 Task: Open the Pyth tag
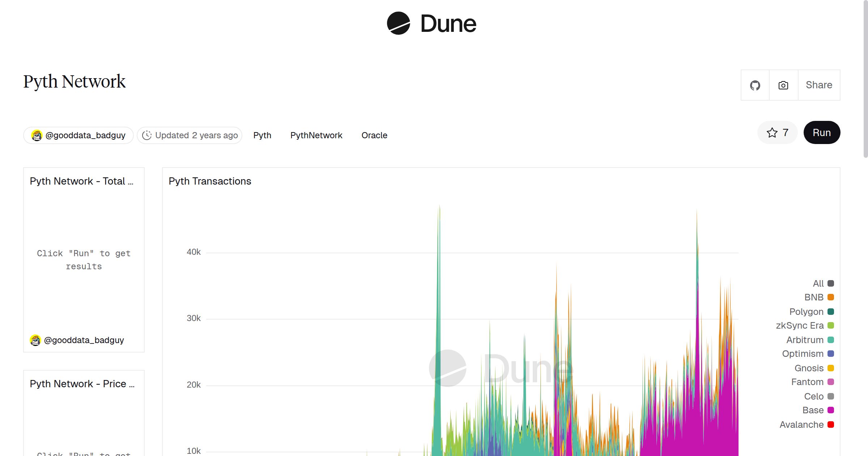coord(262,135)
